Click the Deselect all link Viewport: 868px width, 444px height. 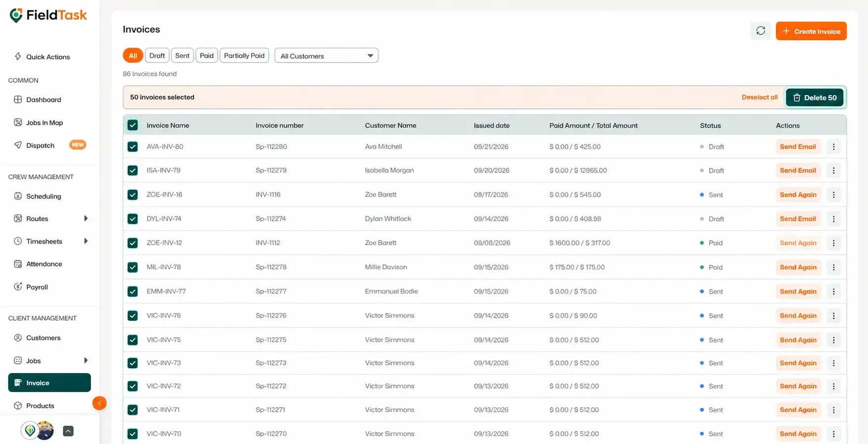760,97
